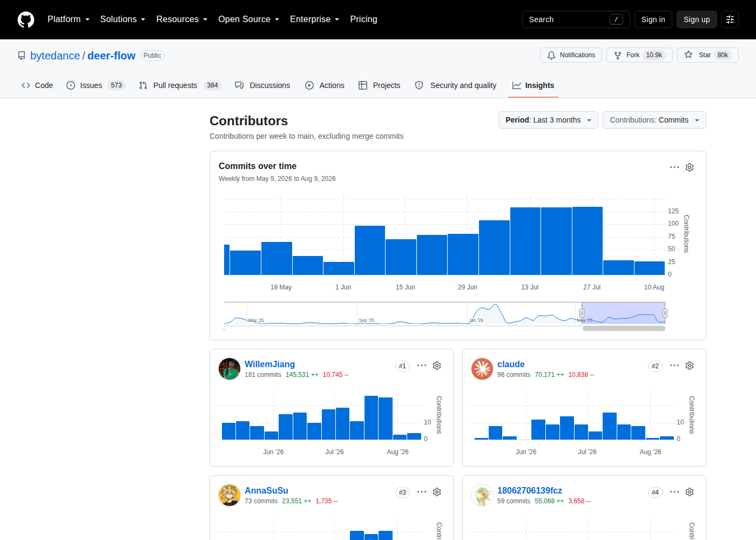View claude's avatar profile
The width and height of the screenshot is (756, 540).
[x=482, y=369]
